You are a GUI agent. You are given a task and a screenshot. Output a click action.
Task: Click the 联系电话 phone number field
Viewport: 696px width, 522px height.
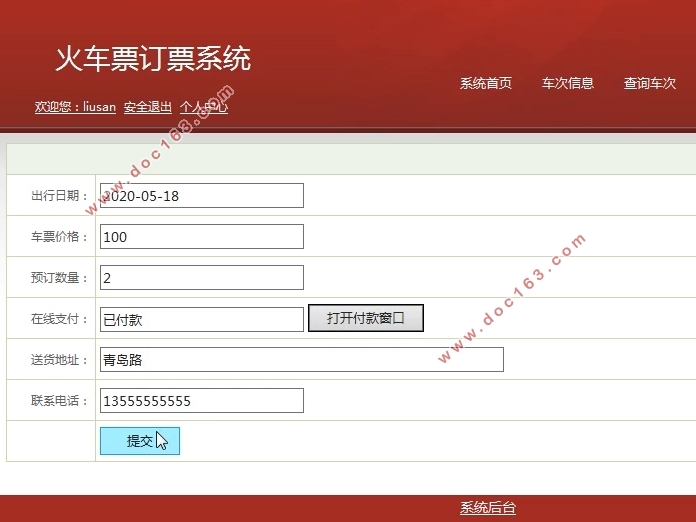[x=202, y=400]
